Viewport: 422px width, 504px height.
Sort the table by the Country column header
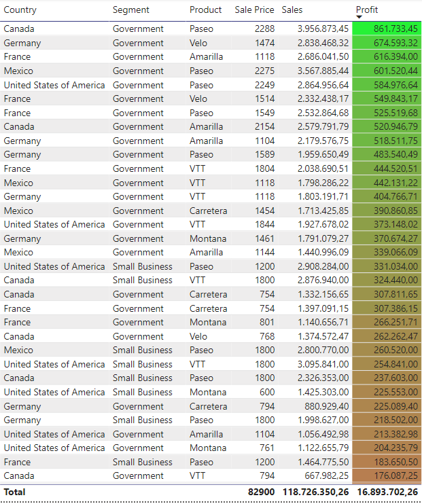(x=20, y=10)
